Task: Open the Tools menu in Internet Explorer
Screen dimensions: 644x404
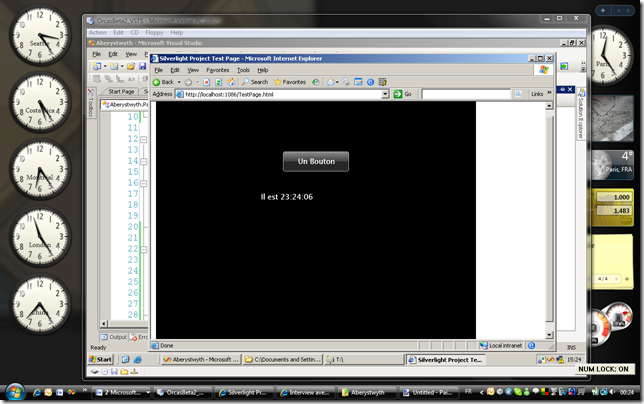Action: click(243, 70)
